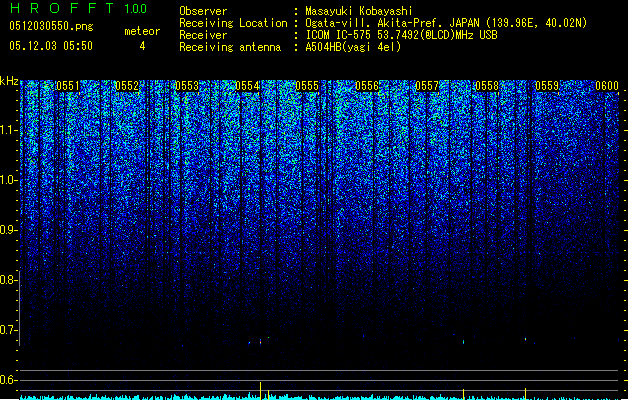Click the 0558 time marker
This screenshot has height=400, width=629.
point(487,86)
